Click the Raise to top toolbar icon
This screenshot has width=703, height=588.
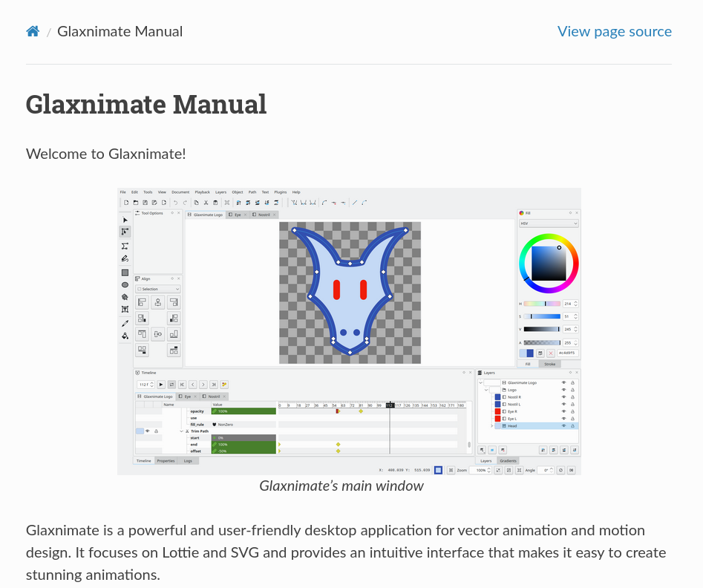pos(238,203)
